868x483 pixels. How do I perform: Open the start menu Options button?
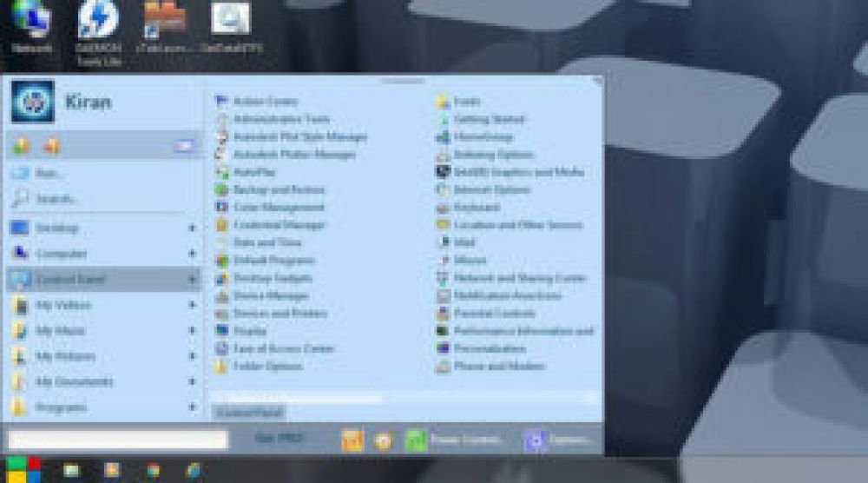557,440
